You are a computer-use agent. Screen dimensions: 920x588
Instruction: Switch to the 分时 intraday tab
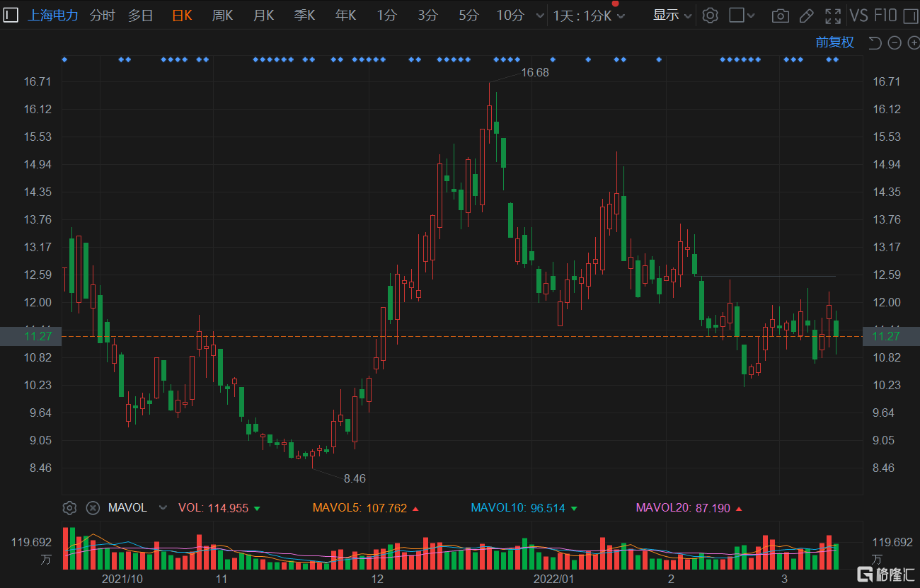tap(102, 16)
